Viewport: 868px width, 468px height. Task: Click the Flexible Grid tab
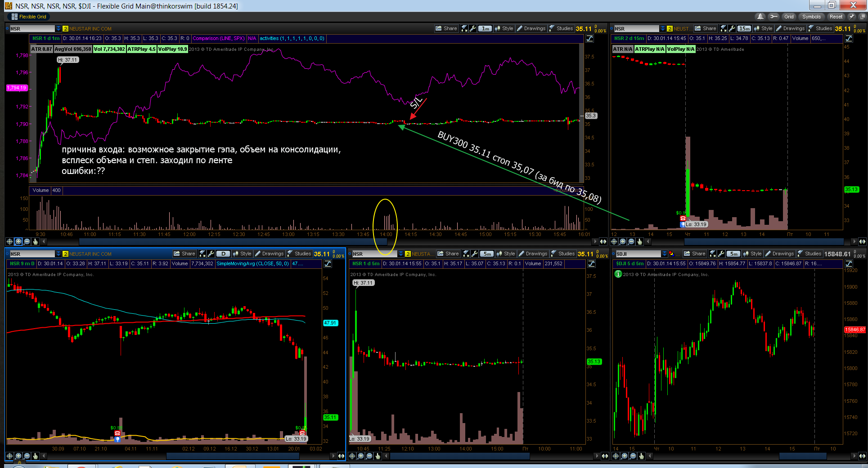[29, 17]
